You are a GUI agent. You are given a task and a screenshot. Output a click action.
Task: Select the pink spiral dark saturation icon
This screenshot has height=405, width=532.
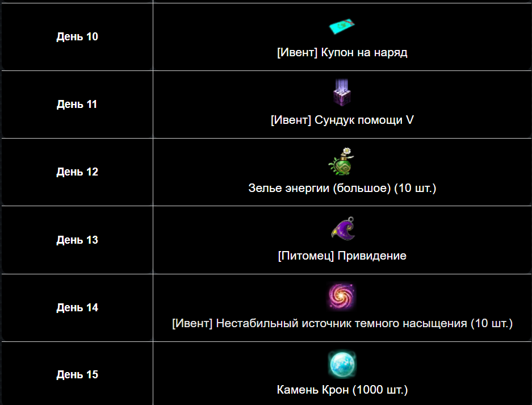(x=342, y=297)
